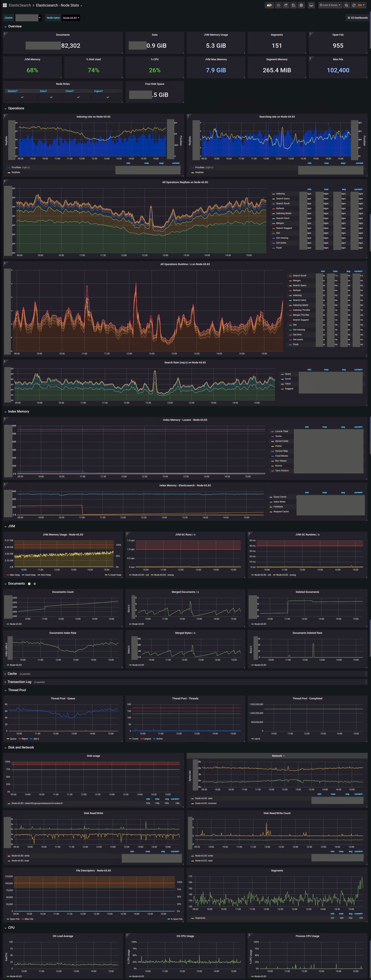Open dashboard settings gear in top bar

301,5
